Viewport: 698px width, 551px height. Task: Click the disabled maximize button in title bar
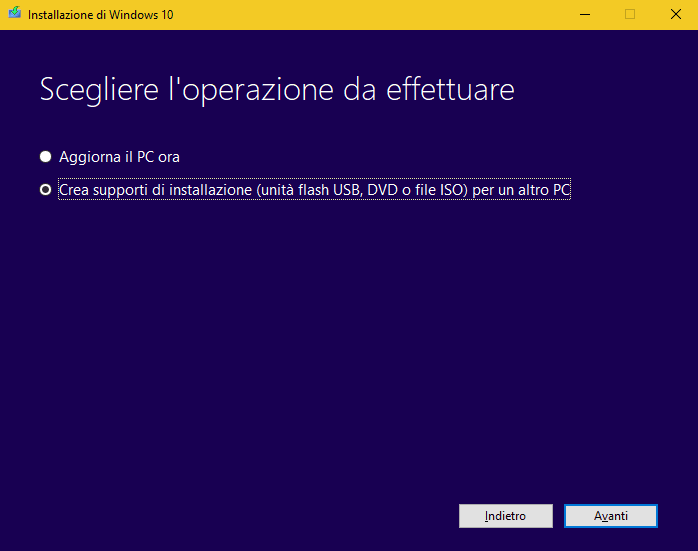pyautogui.click(x=630, y=14)
